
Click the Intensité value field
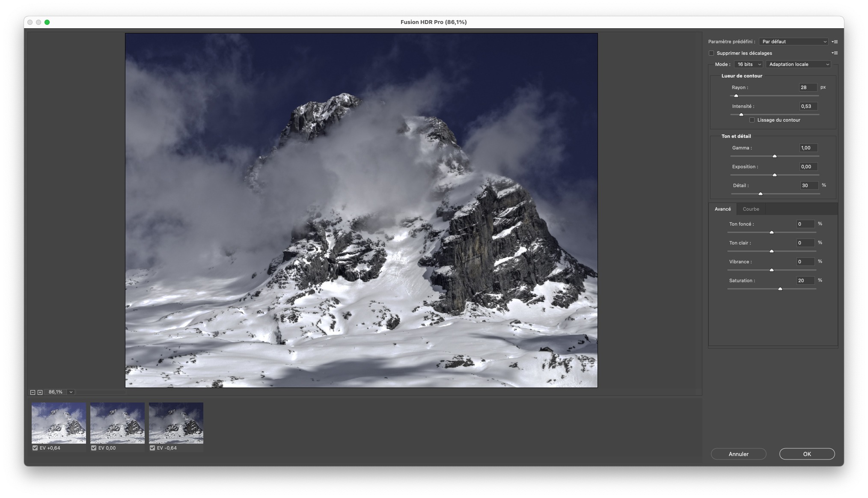(809, 106)
